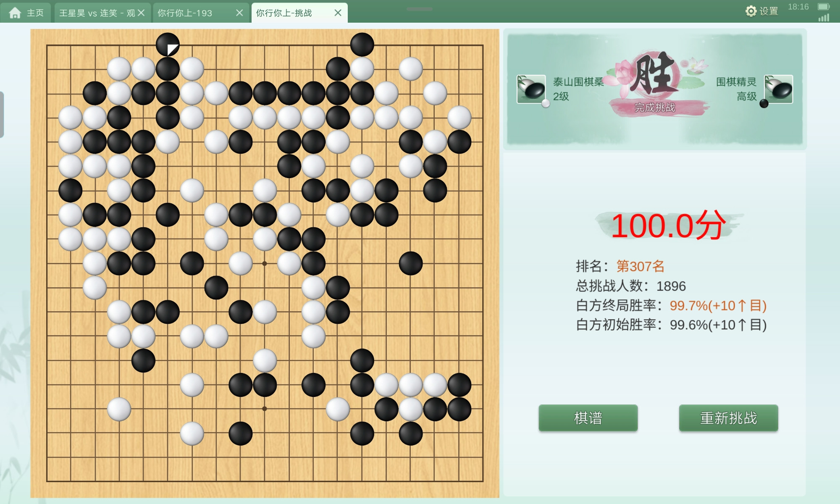840x504 pixels.
Task: Click 围棋精灵 opponent avatar
Action: (779, 89)
